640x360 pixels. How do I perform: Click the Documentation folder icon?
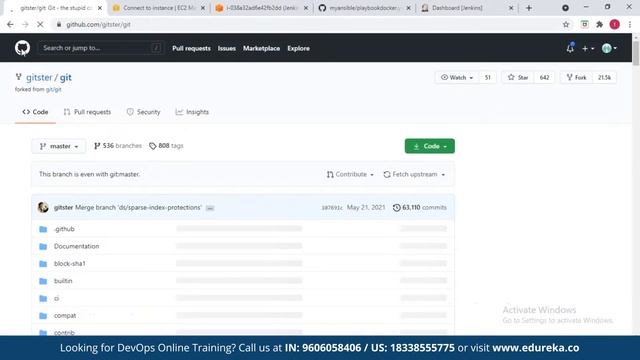click(43, 247)
